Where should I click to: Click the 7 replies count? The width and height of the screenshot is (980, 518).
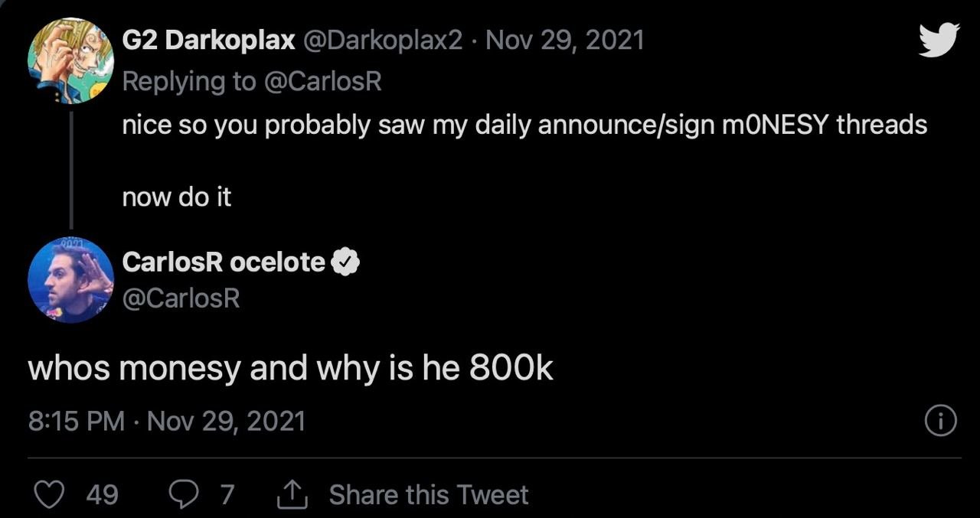point(227,495)
